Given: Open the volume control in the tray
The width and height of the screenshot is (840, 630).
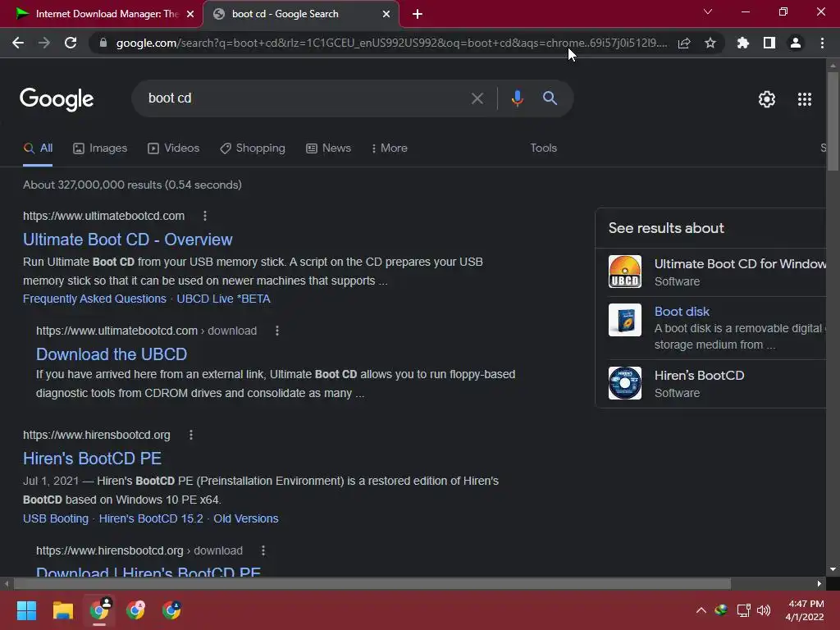Looking at the screenshot, I should tap(764, 610).
